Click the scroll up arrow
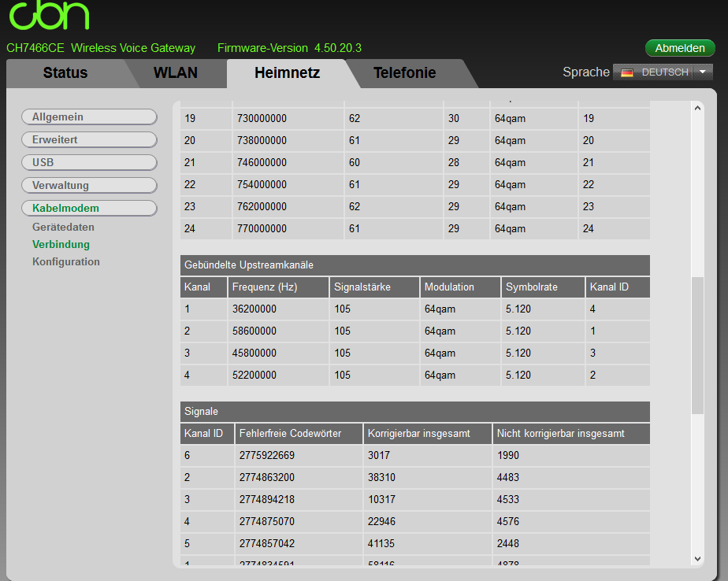Image resolution: width=728 pixels, height=581 pixels. pyautogui.click(x=697, y=108)
